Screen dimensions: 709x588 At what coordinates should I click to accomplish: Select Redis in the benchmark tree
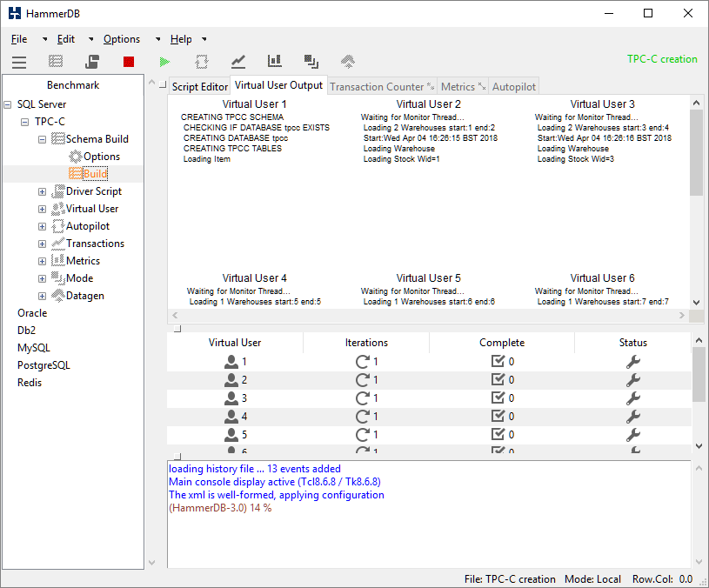click(30, 383)
